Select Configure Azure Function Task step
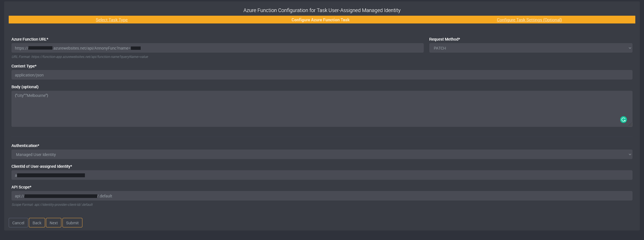This screenshot has width=644, height=240. [x=320, y=20]
